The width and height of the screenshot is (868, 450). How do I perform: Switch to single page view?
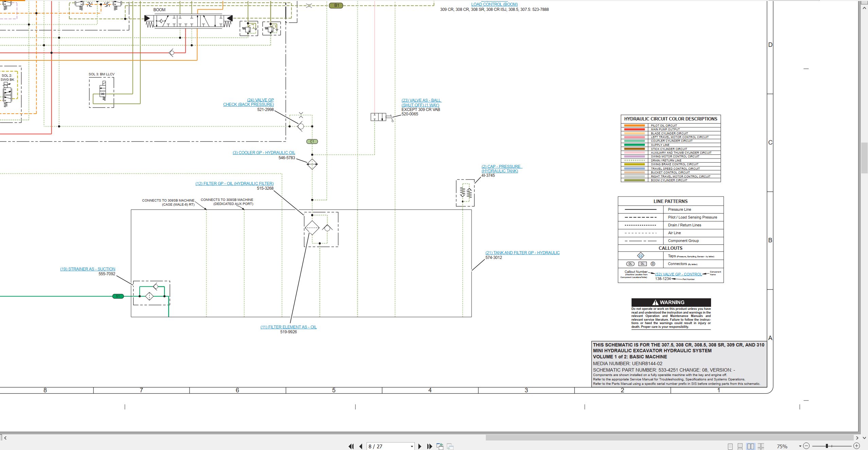730,446
